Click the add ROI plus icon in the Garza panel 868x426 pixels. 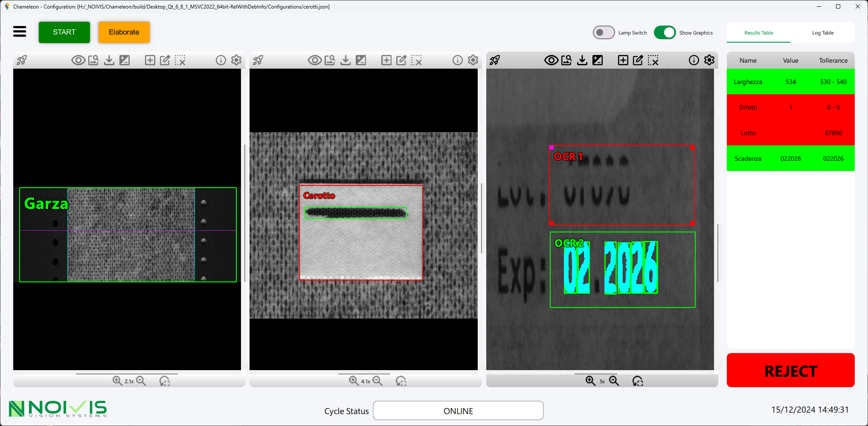point(150,60)
